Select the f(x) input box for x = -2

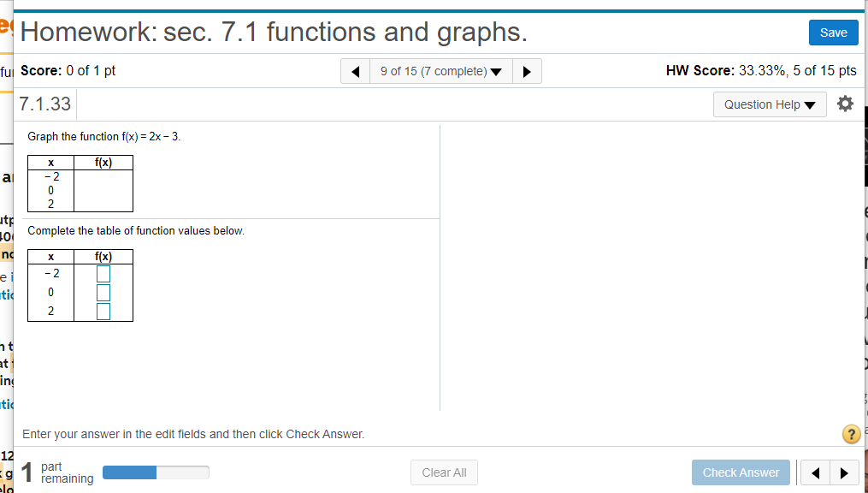(103, 273)
